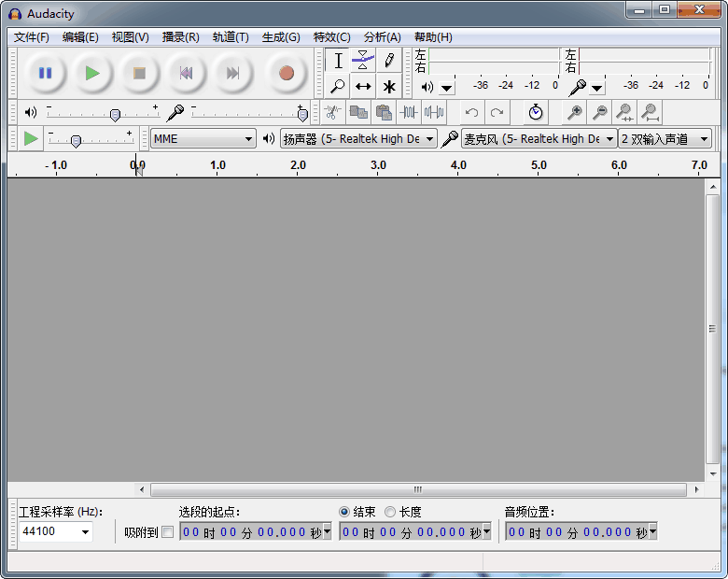Open the MME audio host dropdown
The height and width of the screenshot is (579, 728).
pyautogui.click(x=203, y=139)
